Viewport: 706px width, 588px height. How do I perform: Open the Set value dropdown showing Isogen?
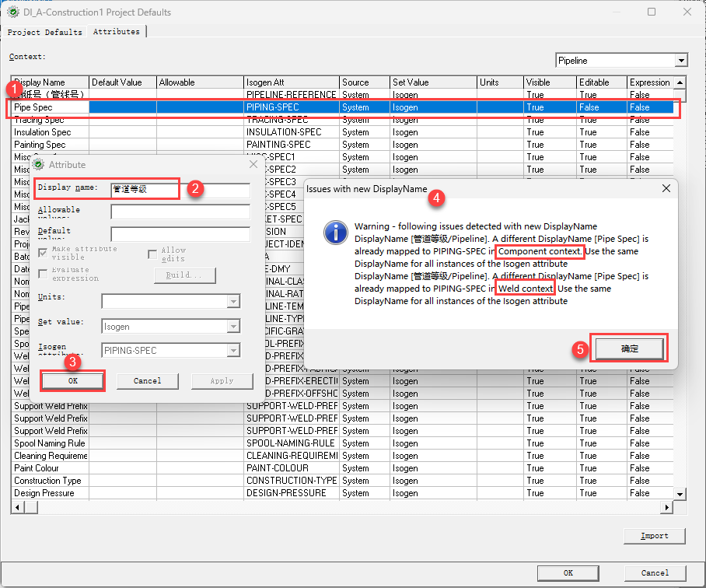tap(233, 326)
